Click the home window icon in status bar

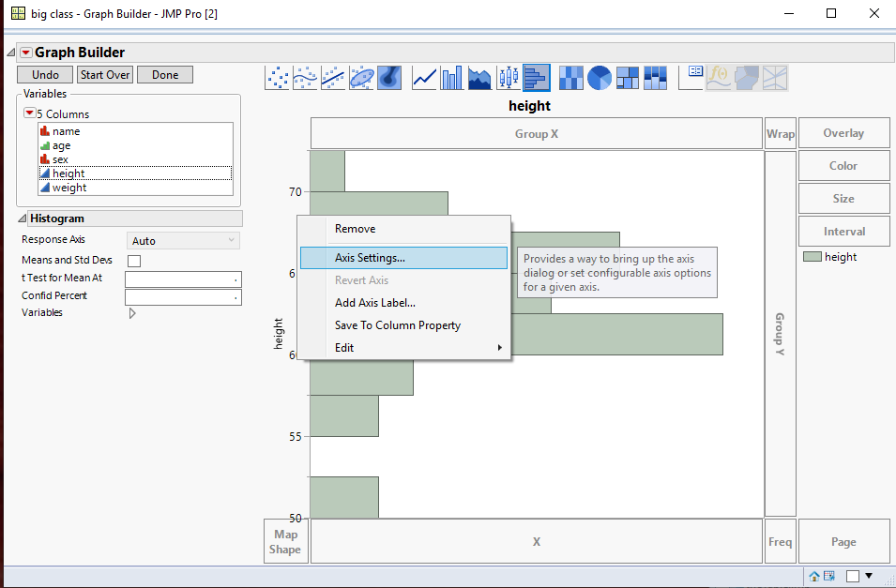(x=813, y=576)
